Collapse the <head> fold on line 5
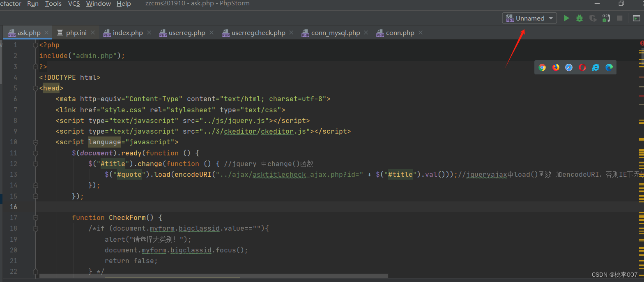The width and height of the screenshot is (644, 282). [36, 88]
